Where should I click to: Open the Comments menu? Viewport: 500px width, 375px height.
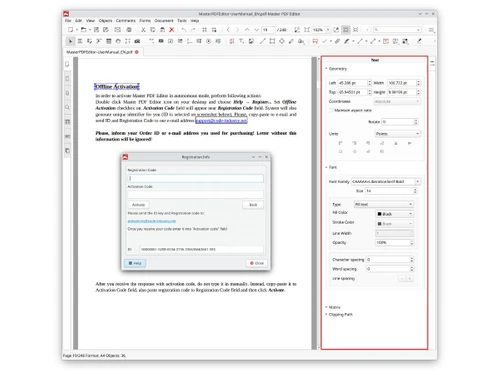(126, 21)
